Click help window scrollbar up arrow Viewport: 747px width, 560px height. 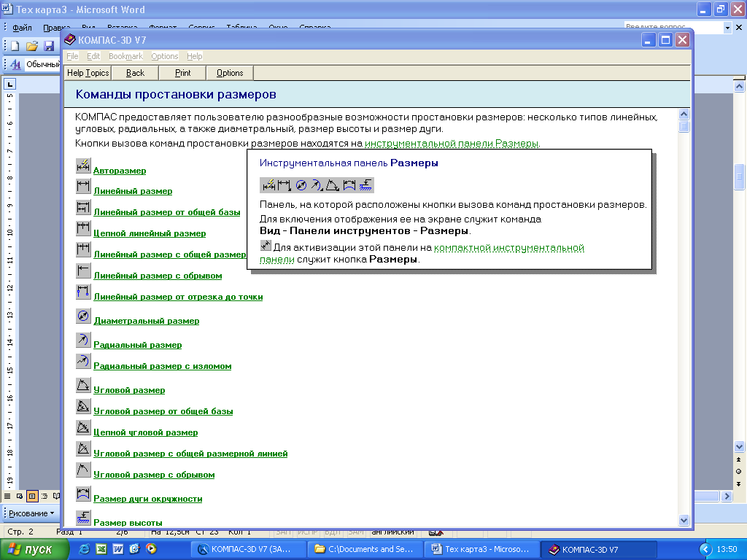pos(684,114)
